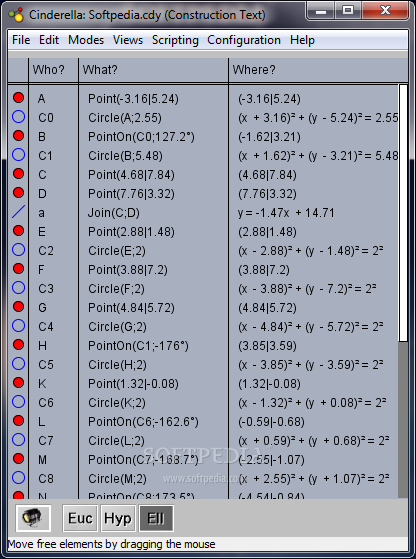Select the text PointOn(C0;127.2°)
This screenshot has height=559, width=416.
click(141, 137)
